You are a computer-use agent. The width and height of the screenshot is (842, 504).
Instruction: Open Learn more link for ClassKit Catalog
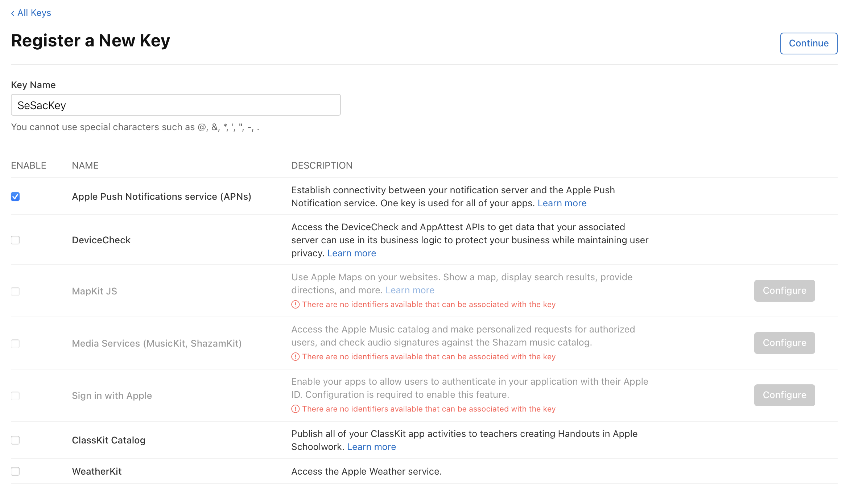371,447
